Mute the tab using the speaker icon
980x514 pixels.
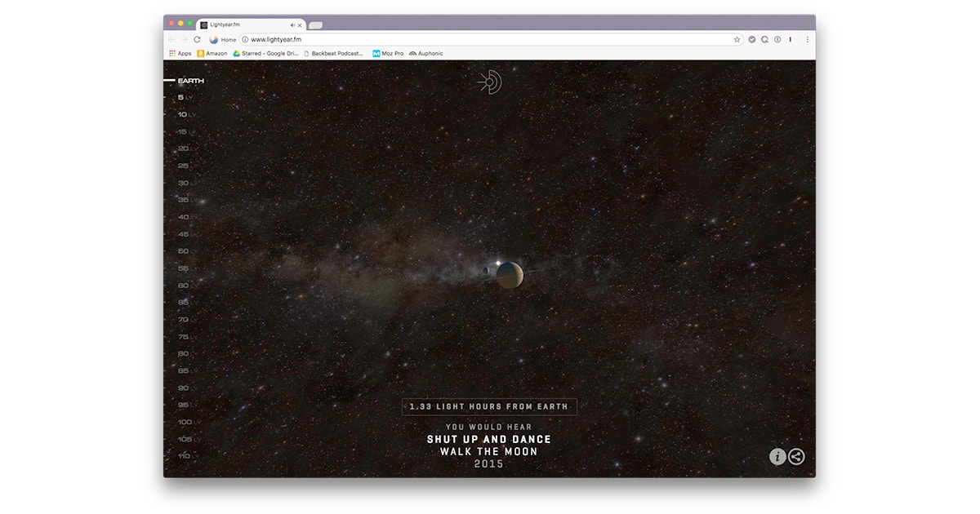point(292,25)
